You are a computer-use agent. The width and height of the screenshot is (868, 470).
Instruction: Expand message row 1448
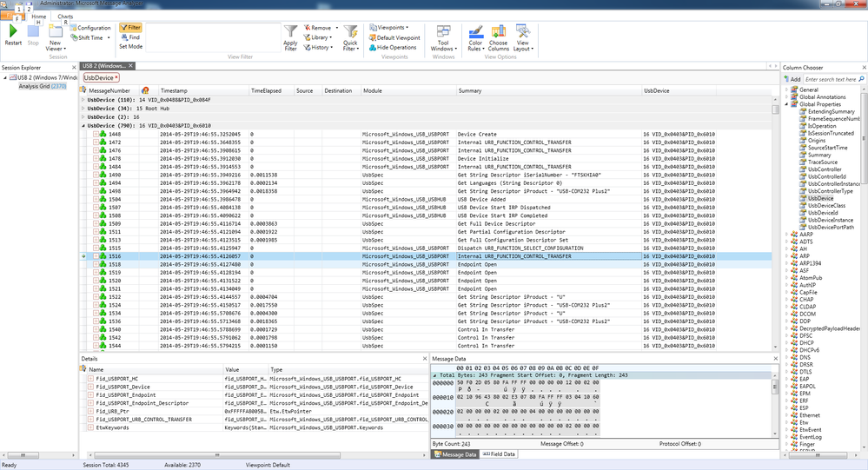(96, 134)
